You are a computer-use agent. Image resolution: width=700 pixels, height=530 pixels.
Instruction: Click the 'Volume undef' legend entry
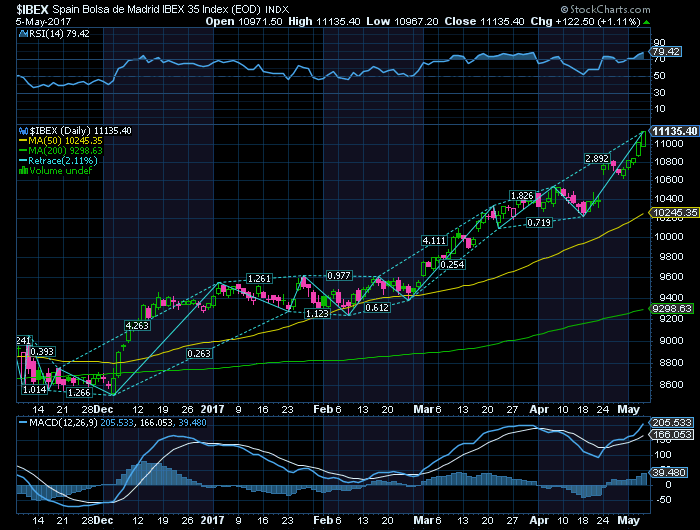click(61, 171)
